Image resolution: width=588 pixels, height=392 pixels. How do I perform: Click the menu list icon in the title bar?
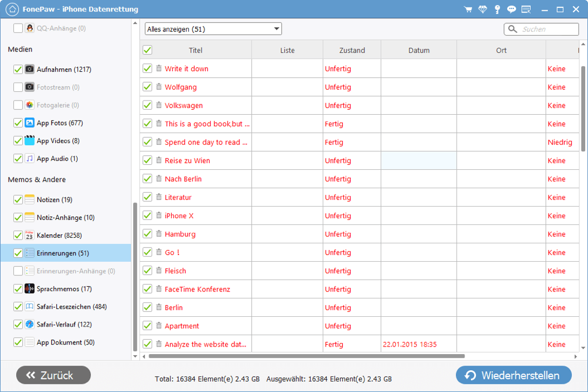coord(526,9)
